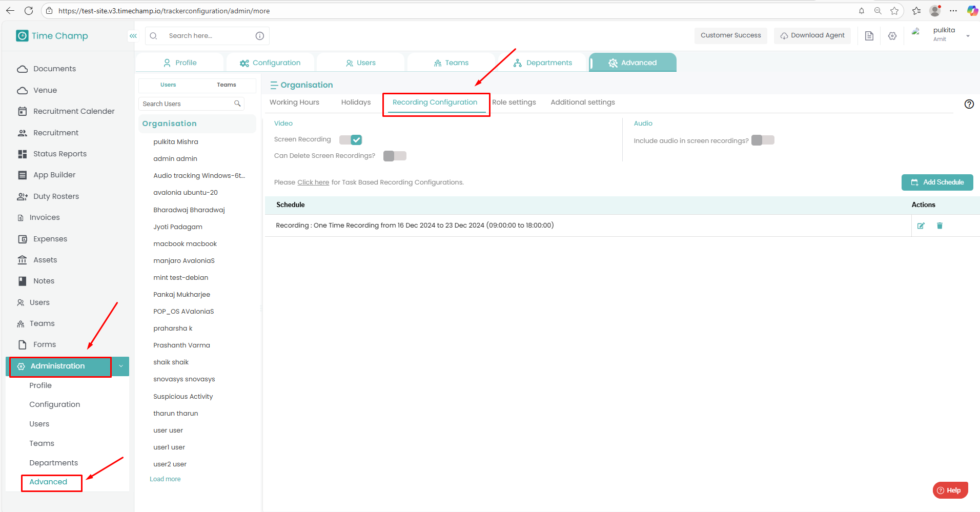Switch to the Teams top tab
The height and width of the screenshot is (512, 980).
451,63
